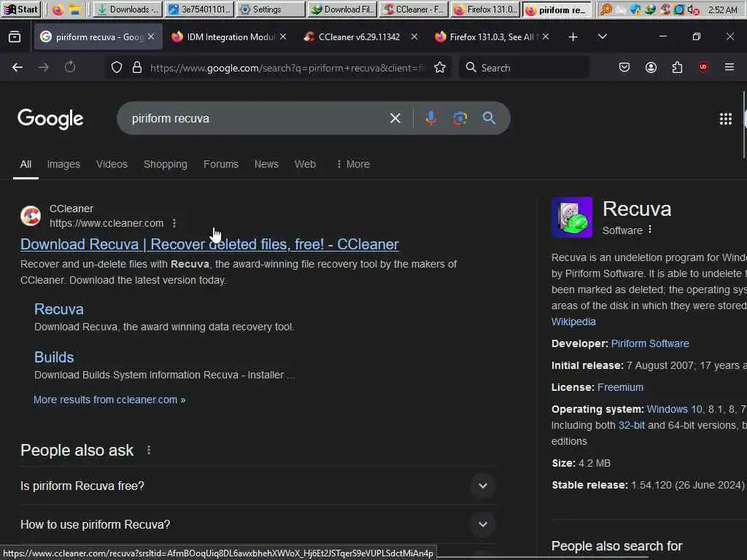Open More results from ccleaner.com link
Screen dimensions: 747x560
tap(109, 400)
